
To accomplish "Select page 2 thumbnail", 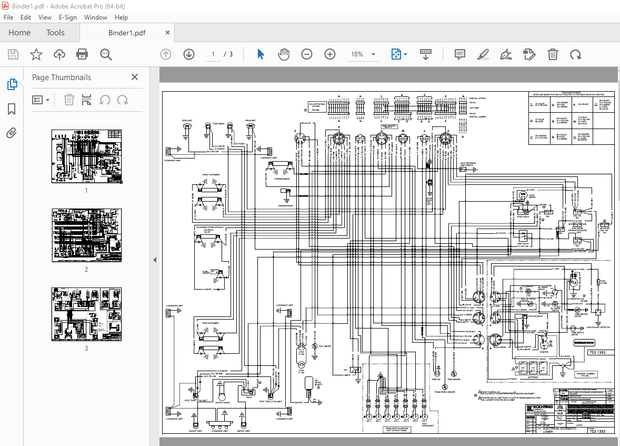I will click(87, 235).
